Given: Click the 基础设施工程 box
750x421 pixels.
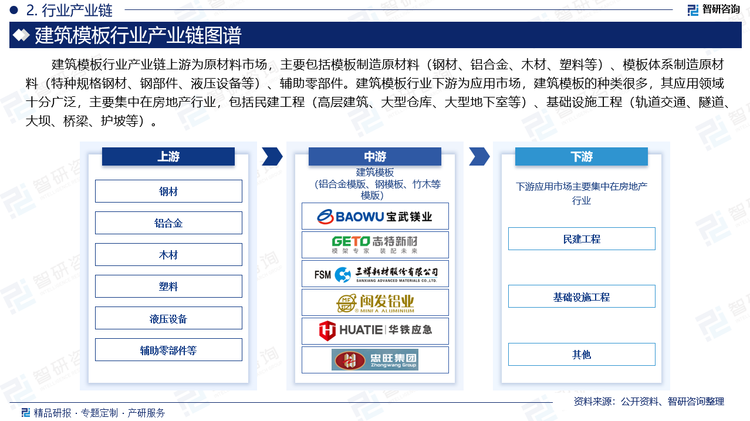Looking at the screenshot, I should [582, 297].
